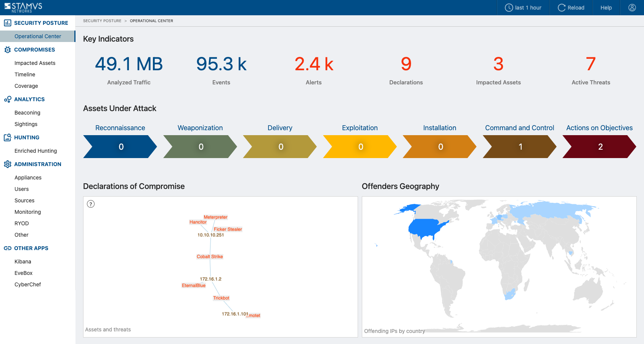The image size is (644, 344).
Task: Click SECURITY POSTURE breadcrumb link
Action: click(102, 21)
